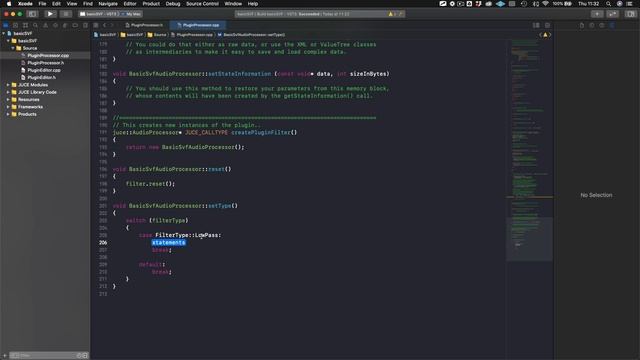
Task: Switch to the PluginProcessor.h tab
Action: click(x=143, y=25)
